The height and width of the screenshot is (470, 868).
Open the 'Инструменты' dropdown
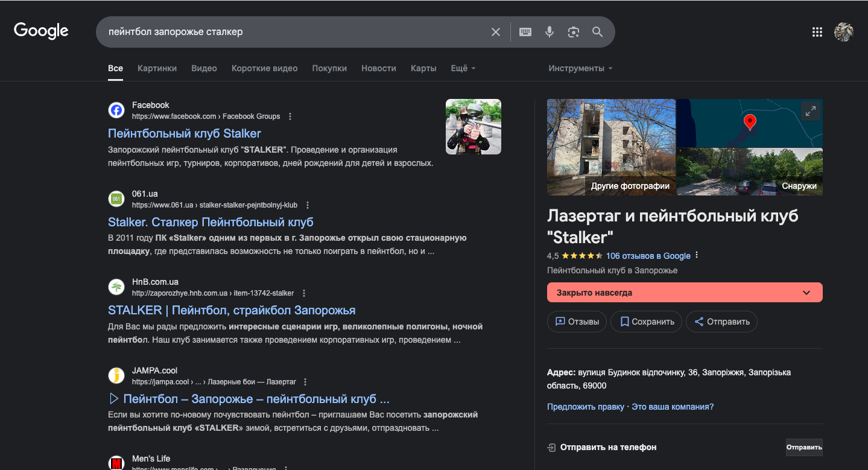pos(580,68)
